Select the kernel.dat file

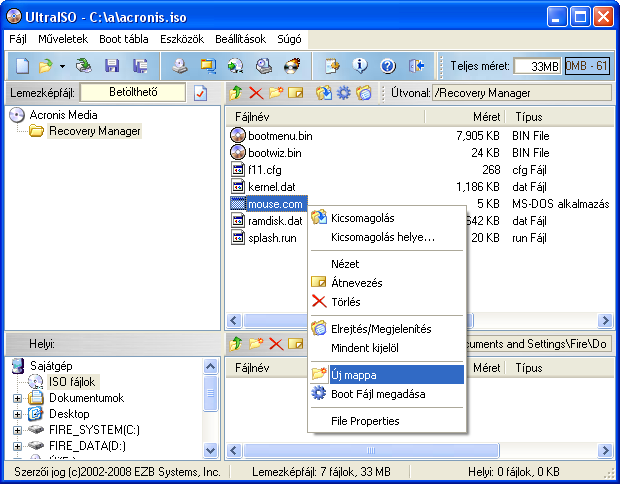(x=272, y=187)
